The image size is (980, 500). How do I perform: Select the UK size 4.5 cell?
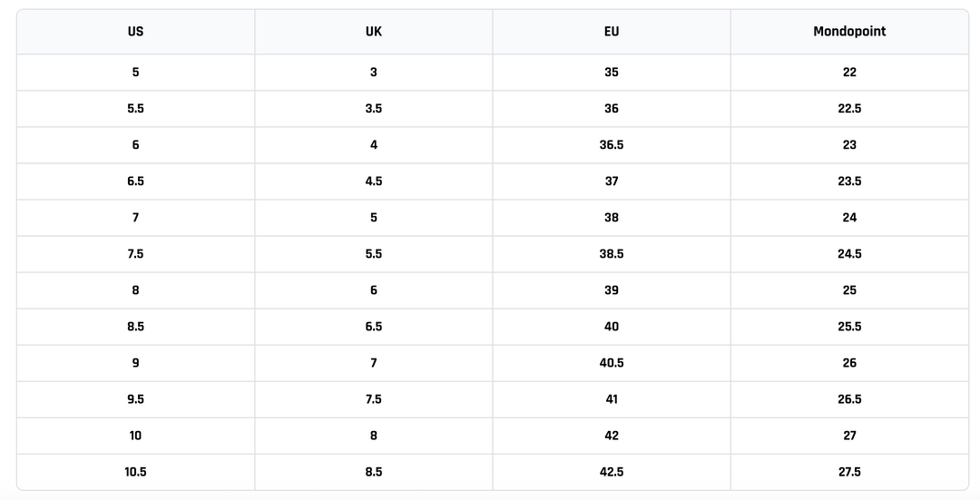[x=373, y=181]
